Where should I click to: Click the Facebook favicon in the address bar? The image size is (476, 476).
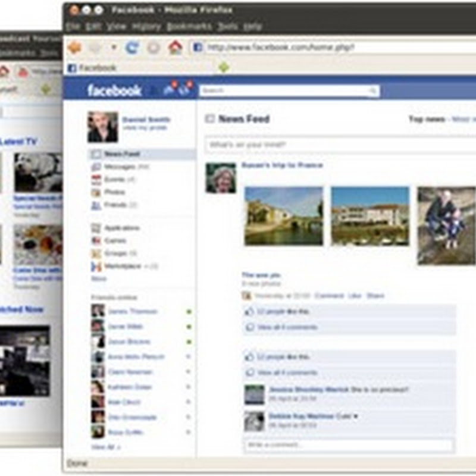198,48
